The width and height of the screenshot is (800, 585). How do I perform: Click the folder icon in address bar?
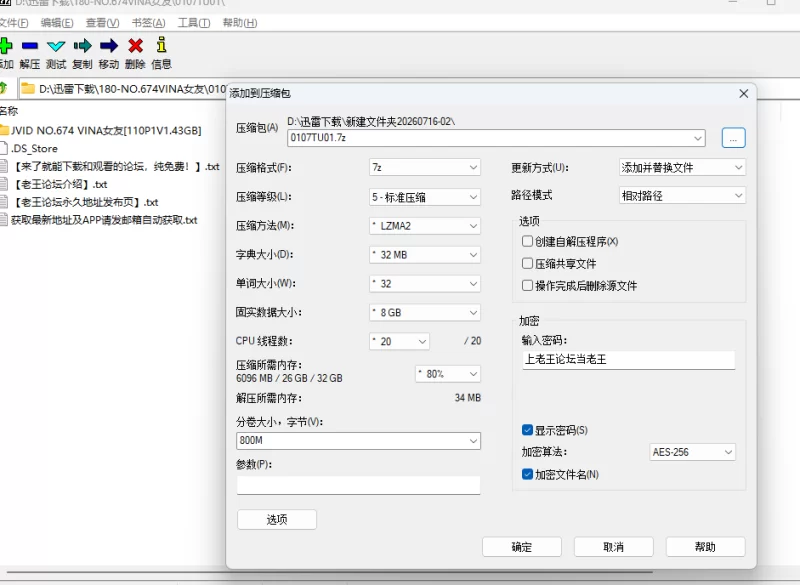(x=28, y=89)
